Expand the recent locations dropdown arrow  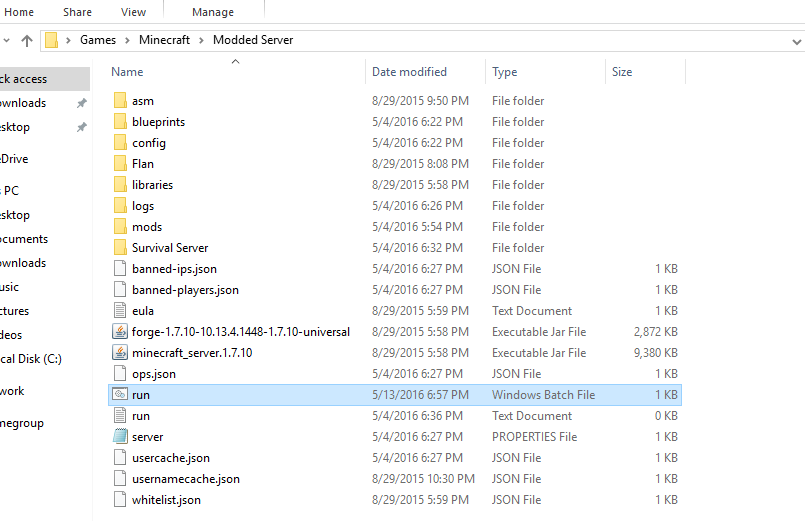click(6, 40)
